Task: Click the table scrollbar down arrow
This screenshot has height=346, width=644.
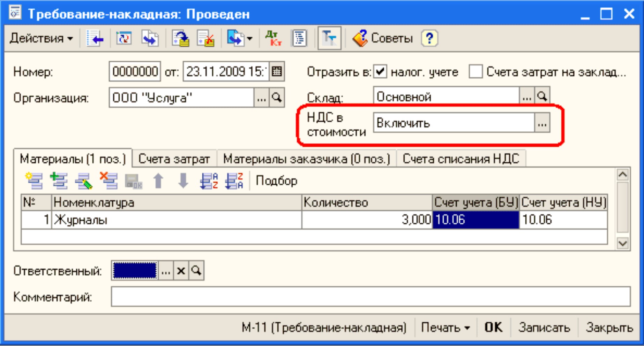Action: point(623,243)
